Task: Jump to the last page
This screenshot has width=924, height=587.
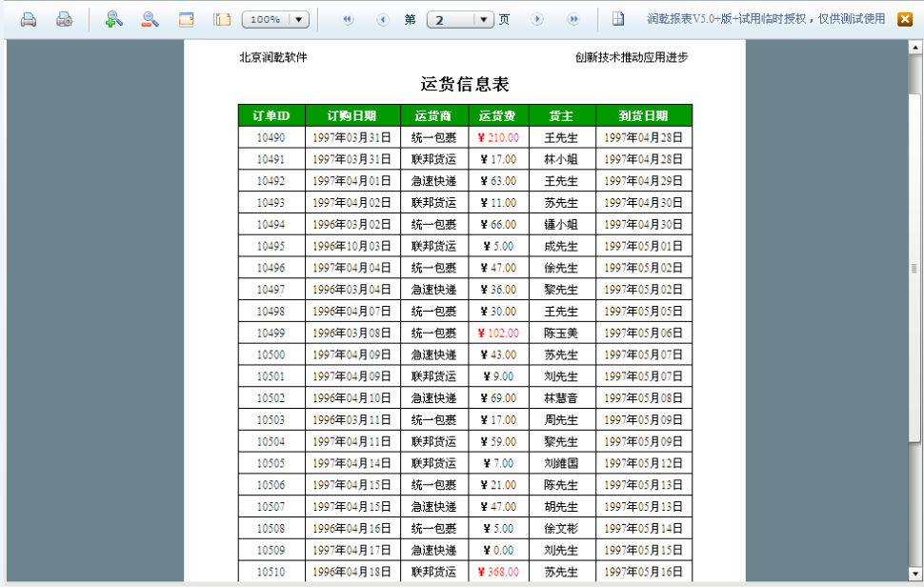Action: [573, 19]
